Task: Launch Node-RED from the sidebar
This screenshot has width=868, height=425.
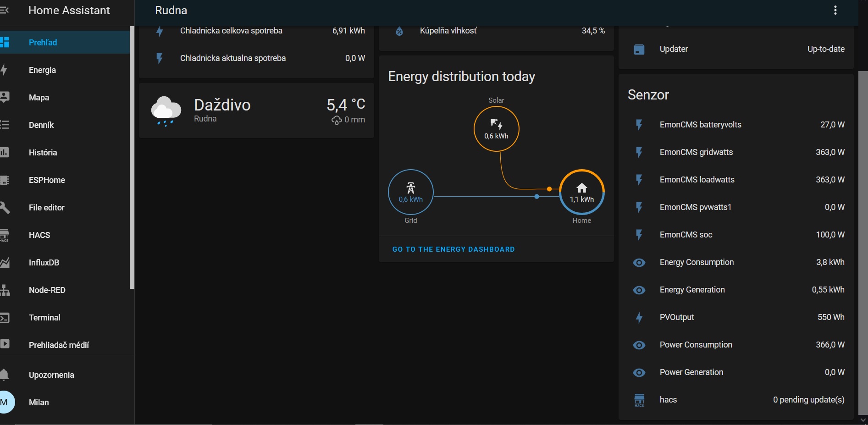Action: (x=65, y=290)
